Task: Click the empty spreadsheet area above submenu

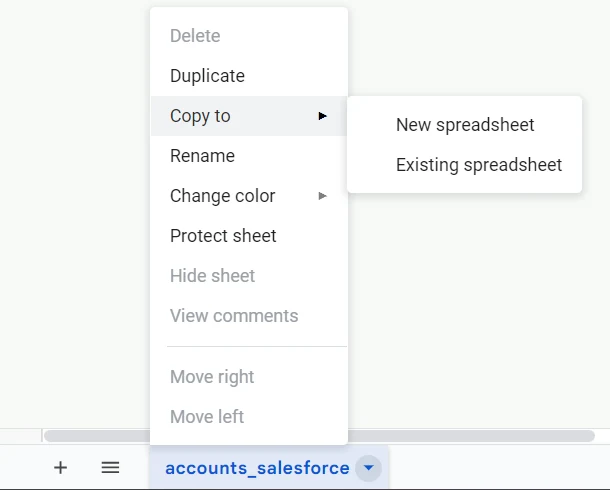Action: coord(479,47)
